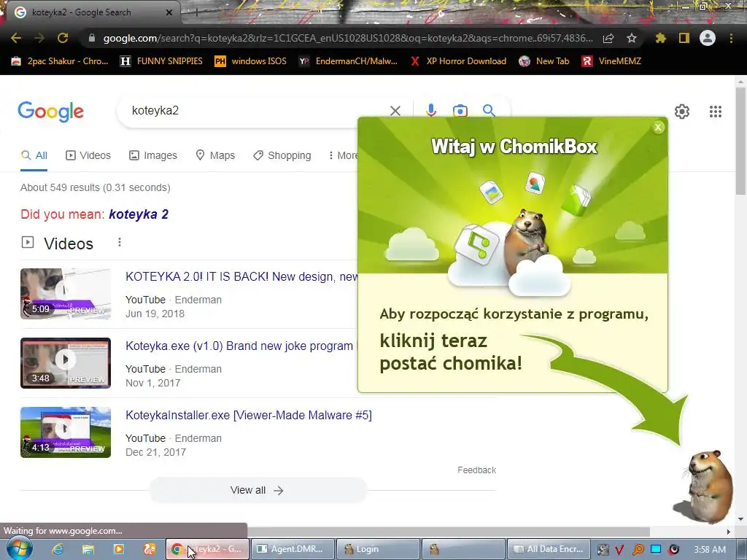Screen dimensions: 747x560
Task: Open Chrome's three-dot menu
Action: pos(731,38)
